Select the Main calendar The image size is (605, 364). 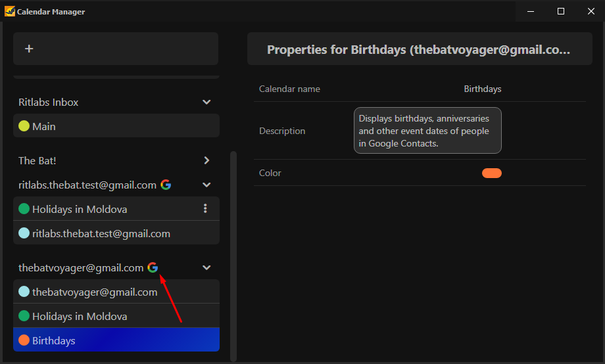pos(116,125)
